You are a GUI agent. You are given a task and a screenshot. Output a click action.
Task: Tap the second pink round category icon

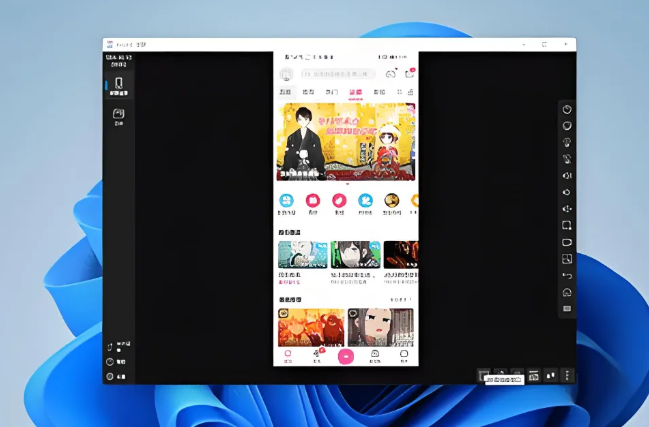tap(313, 200)
